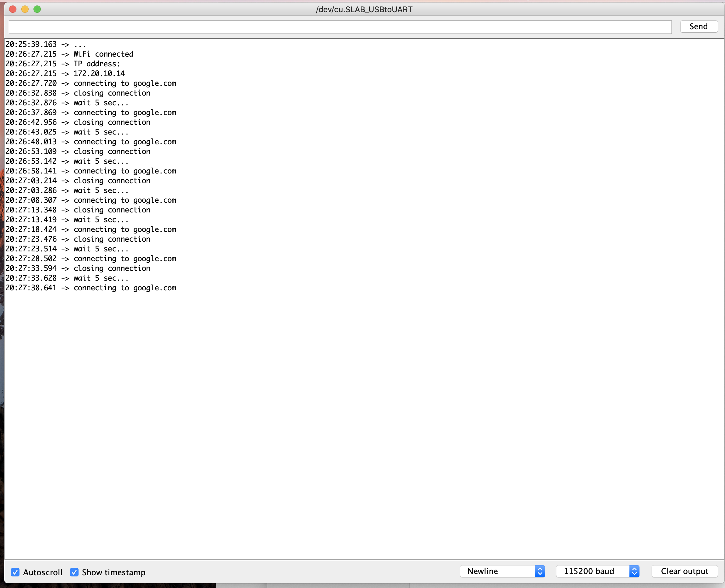Click the 20:27:18.424 connecting to google.com line
This screenshot has height=588, width=725.
[91, 229]
